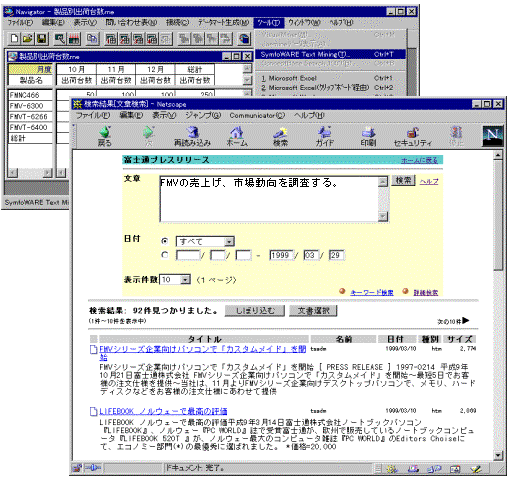Open Communicator menu in Netscape
512x480 pixels.
coord(257,115)
